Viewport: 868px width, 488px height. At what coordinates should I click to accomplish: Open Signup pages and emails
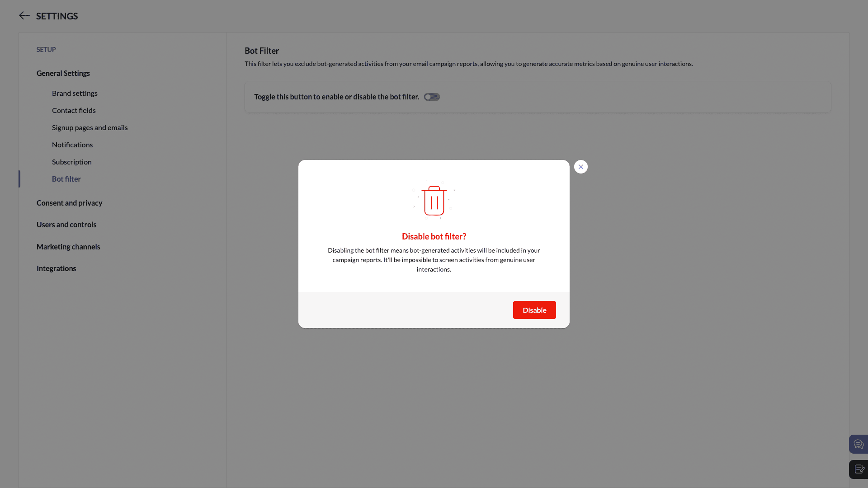[x=90, y=127]
